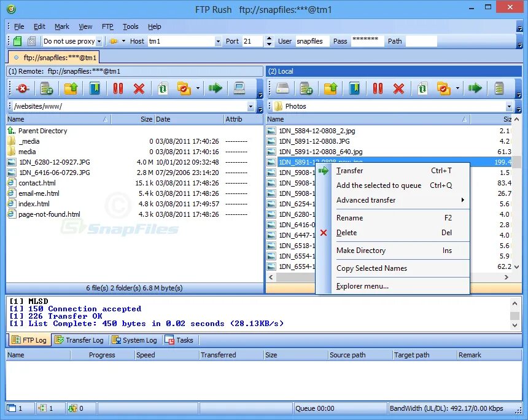
Task: Click the red pause bars in Remote toolbar
Action: coord(118,88)
